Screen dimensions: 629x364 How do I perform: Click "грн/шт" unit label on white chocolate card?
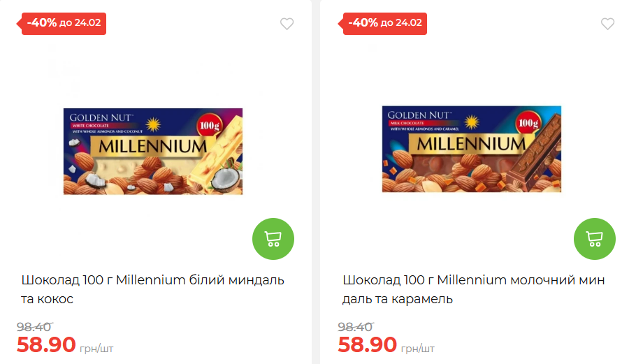click(96, 348)
